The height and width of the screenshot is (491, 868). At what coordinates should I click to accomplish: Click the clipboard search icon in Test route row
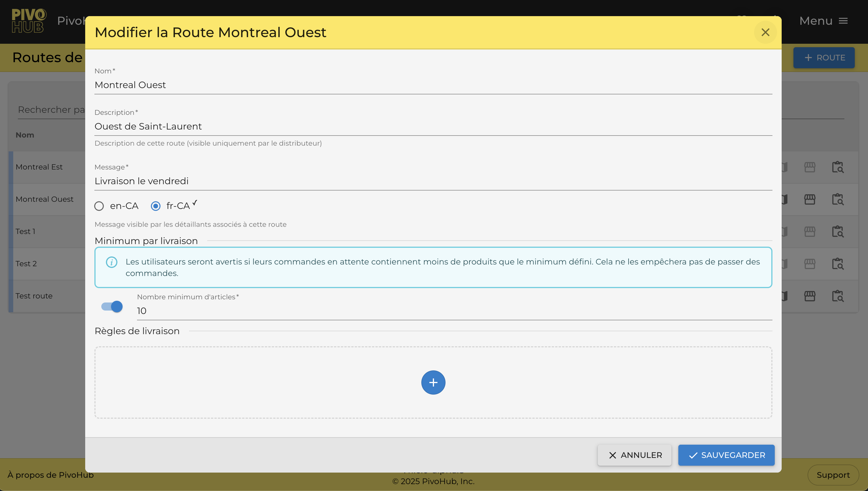click(838, 296)
